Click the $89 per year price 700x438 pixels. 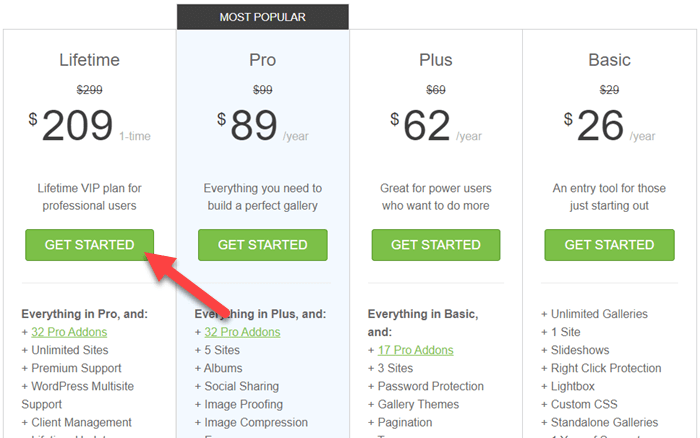coord(262,125)
